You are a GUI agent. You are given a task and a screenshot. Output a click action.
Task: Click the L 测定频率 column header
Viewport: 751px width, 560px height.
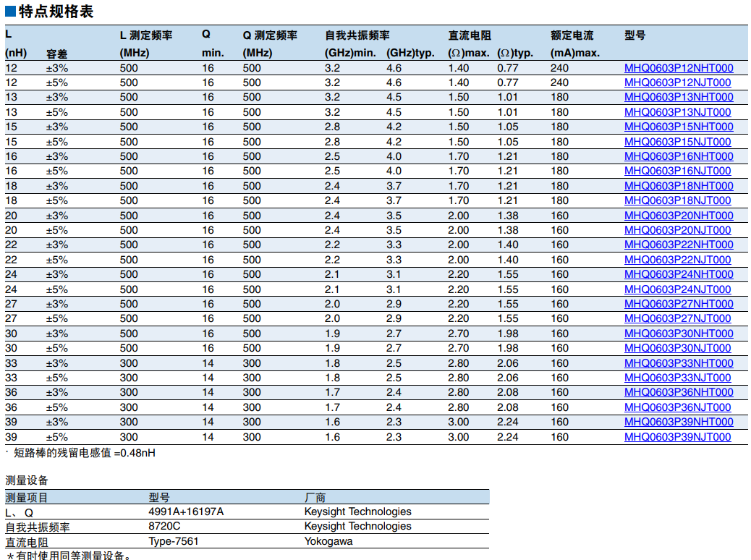146,35
